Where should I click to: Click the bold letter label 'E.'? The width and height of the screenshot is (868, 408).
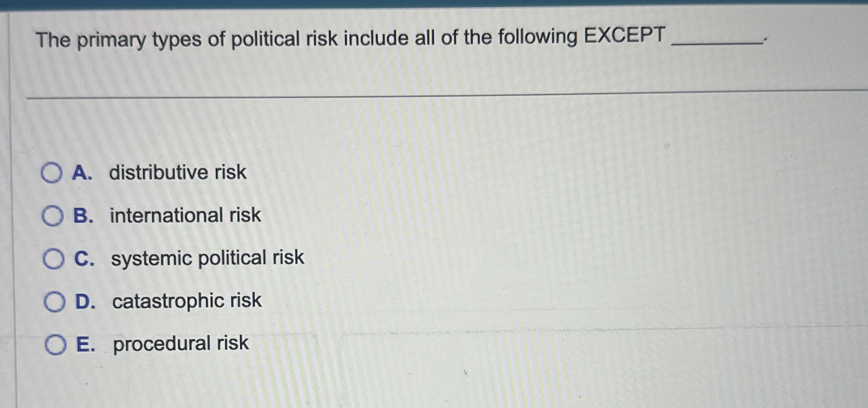point(86,344)
